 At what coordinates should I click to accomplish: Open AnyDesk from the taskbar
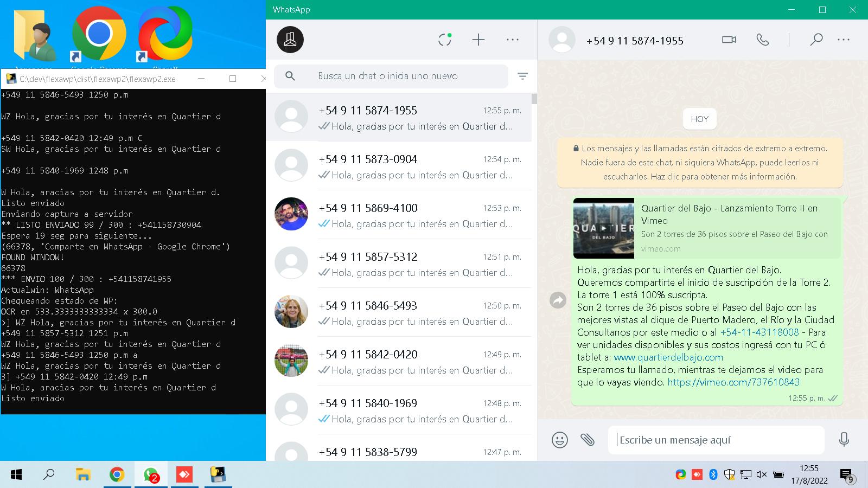(184, 475)
